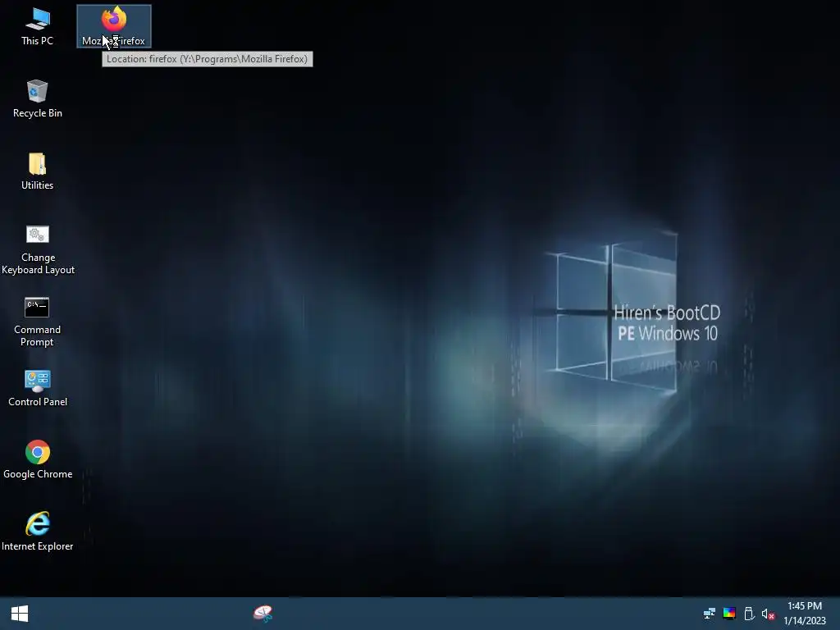Select the Change Keyboard Layout shortcut
The width and height of the screenshot is (840, 630).
(38, 249)
